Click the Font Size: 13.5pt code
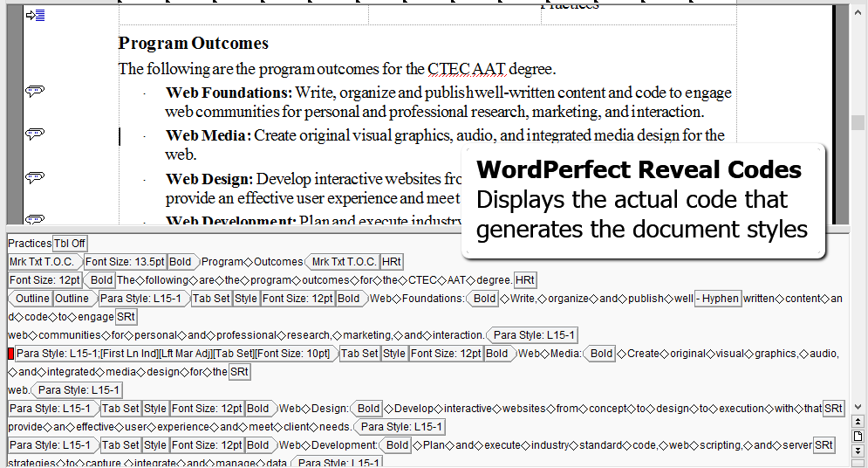Viewport: 868px width, 468px height. coord(124,262)
